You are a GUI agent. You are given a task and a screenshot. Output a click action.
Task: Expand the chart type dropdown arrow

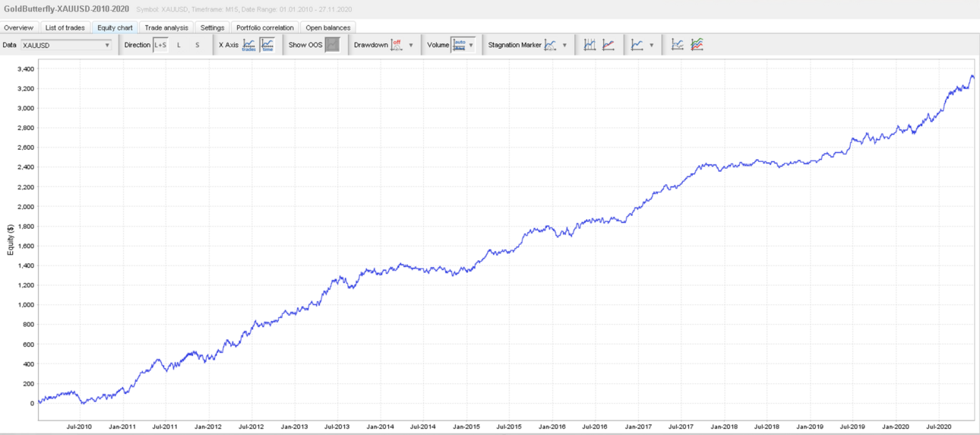(x=651, y=45)
